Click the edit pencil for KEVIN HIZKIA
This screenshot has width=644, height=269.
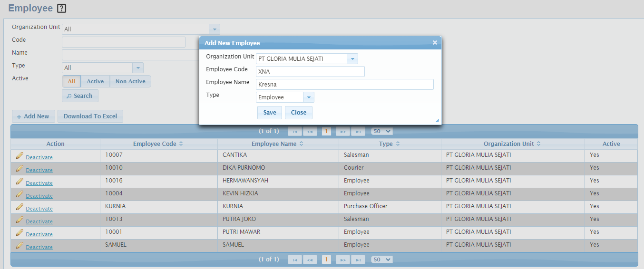tap(20, 194)
